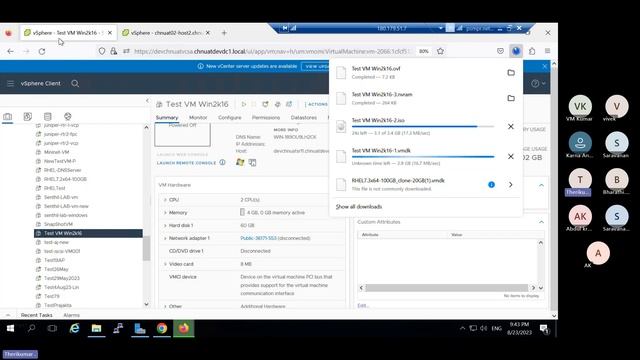Launch console icon in VM toolbar
Viewport: 640px width, 360px height.
(x=265, y=104)
